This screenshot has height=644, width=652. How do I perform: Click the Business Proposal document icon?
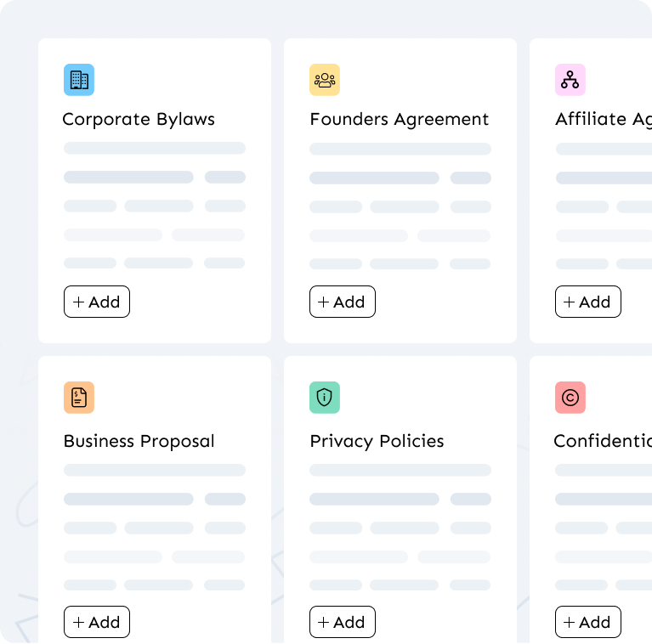pyautogui.click(x=79, y=398)
